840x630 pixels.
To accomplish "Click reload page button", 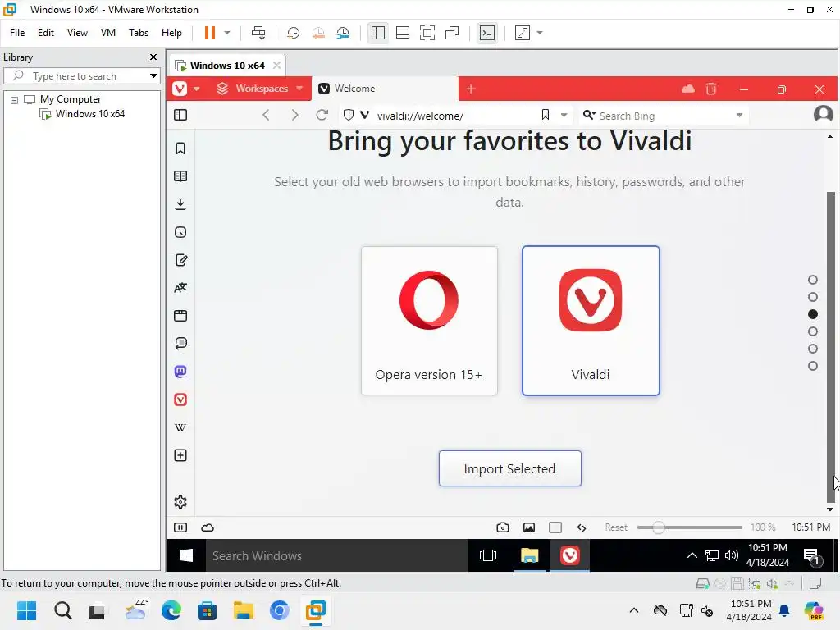I will pos(322,115).
